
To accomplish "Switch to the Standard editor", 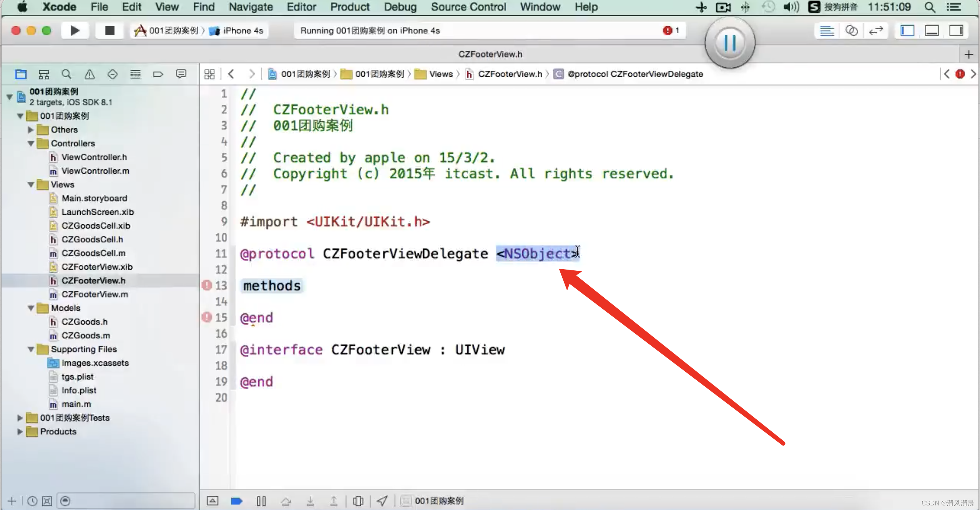I will (x=827, y=30).
